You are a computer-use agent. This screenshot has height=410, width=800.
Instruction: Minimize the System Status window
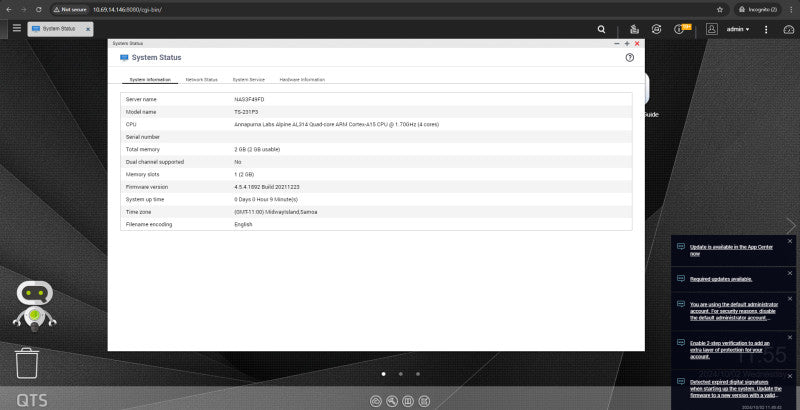click(x=617, y=44)
